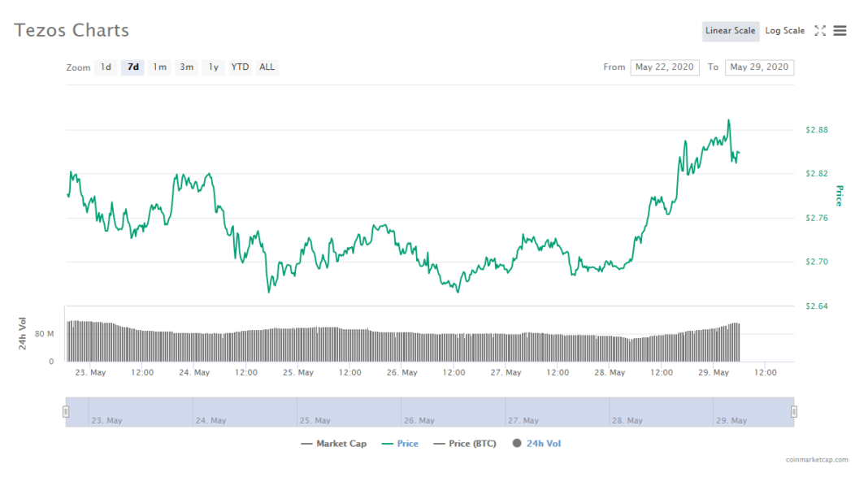This screenshot has height=486, width=868.
Task: Click the 26. May x-axis date label
Action: click(x=401, y=372)
